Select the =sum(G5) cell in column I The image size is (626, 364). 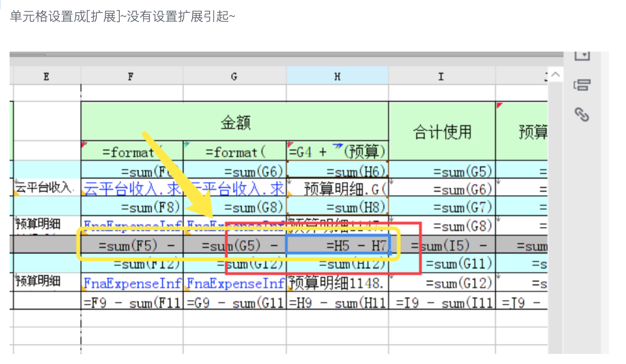pos(442,170)
